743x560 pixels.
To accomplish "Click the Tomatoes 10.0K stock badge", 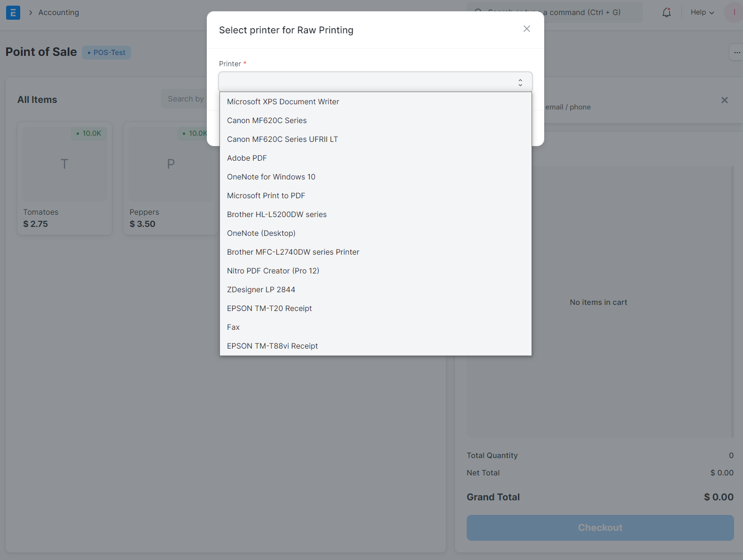I will (89, 133).
